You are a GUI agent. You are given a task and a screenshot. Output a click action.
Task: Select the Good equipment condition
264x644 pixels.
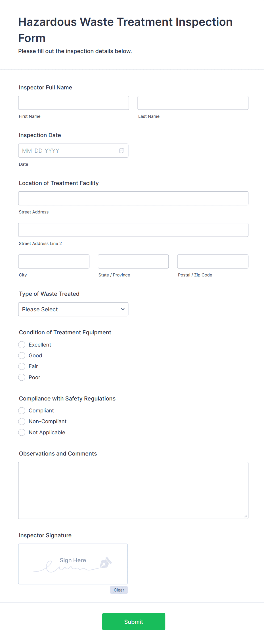[22, 355]
